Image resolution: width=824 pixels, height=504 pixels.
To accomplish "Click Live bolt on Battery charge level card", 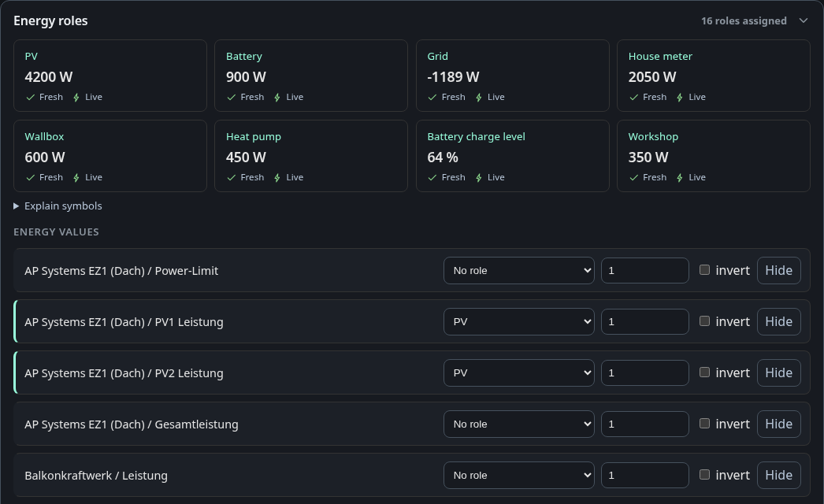I will [x=479, y=178].
